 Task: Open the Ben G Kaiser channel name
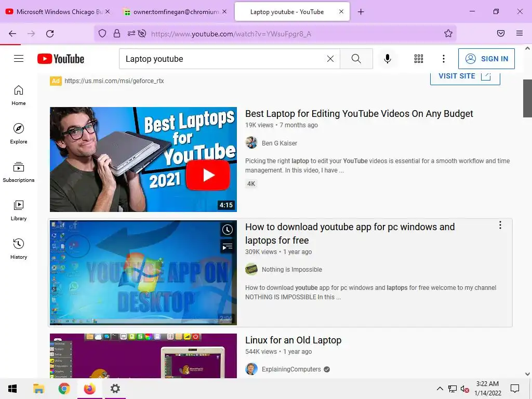[279, 143]
